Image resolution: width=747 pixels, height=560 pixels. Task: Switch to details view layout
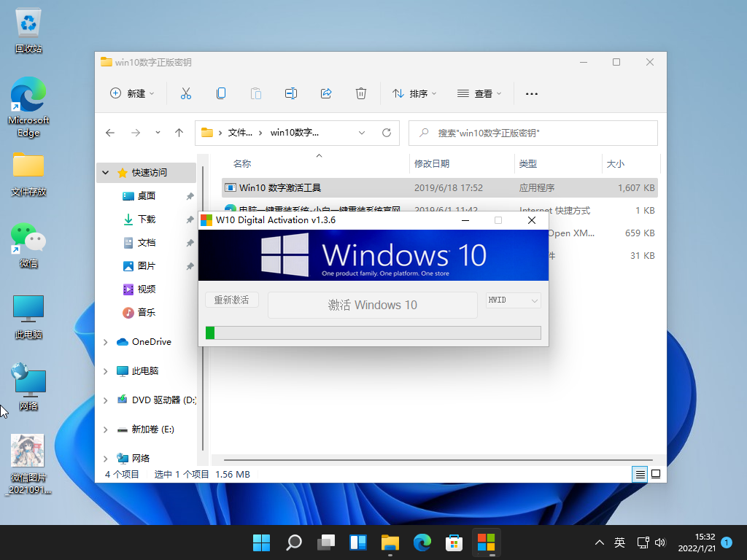(x=640, y=474)
